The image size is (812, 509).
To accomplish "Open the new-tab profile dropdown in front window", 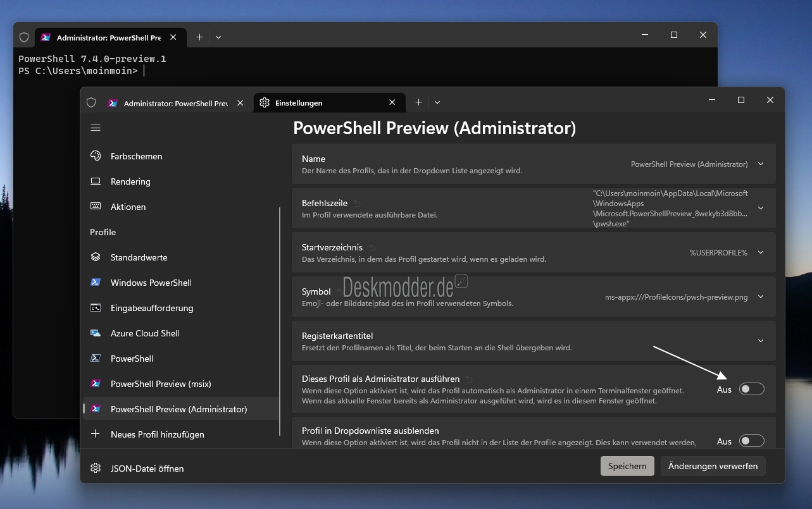I will 437,102.
